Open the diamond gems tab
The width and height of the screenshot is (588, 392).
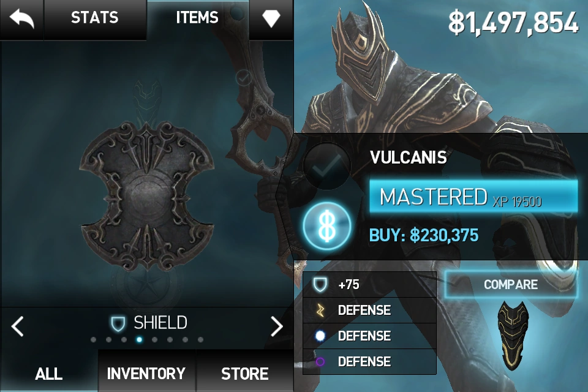[271, 18]
